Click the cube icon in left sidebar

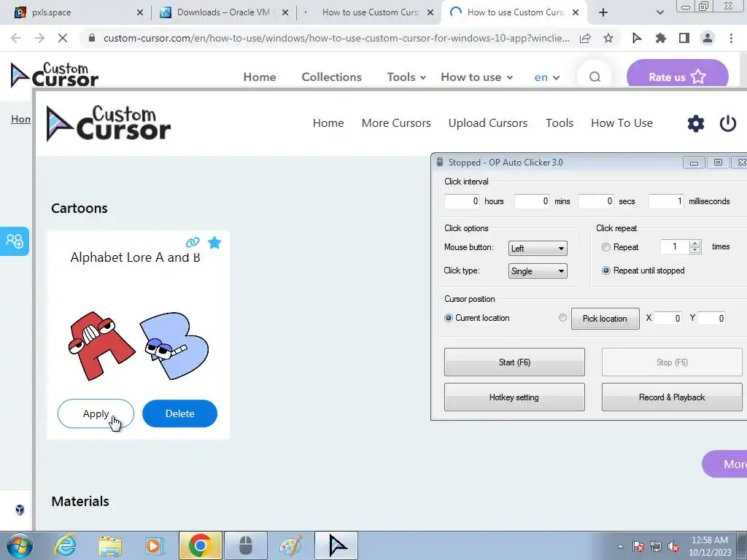point(20,510)
